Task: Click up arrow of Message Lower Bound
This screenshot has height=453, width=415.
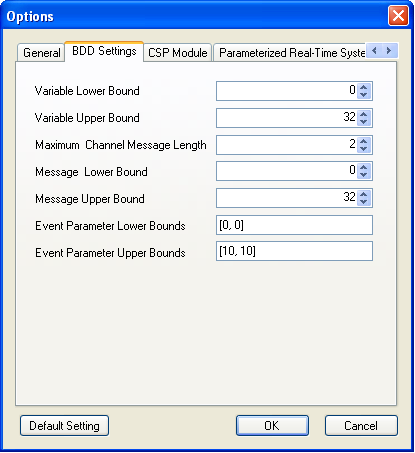Action: pos(364,167)
